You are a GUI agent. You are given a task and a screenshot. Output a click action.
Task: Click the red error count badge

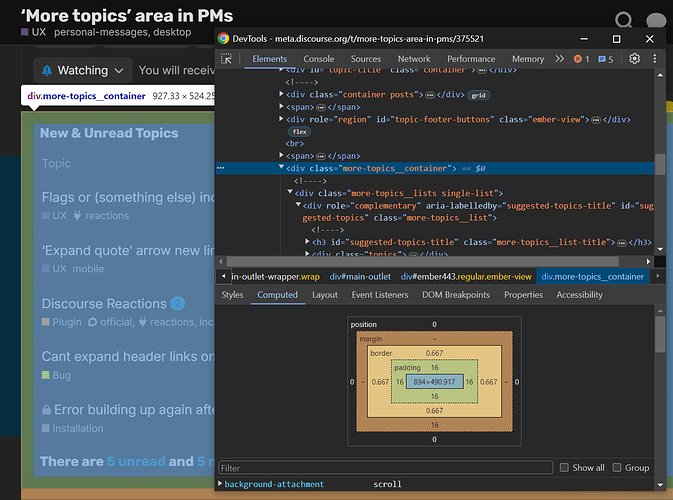tap(582, 59)
